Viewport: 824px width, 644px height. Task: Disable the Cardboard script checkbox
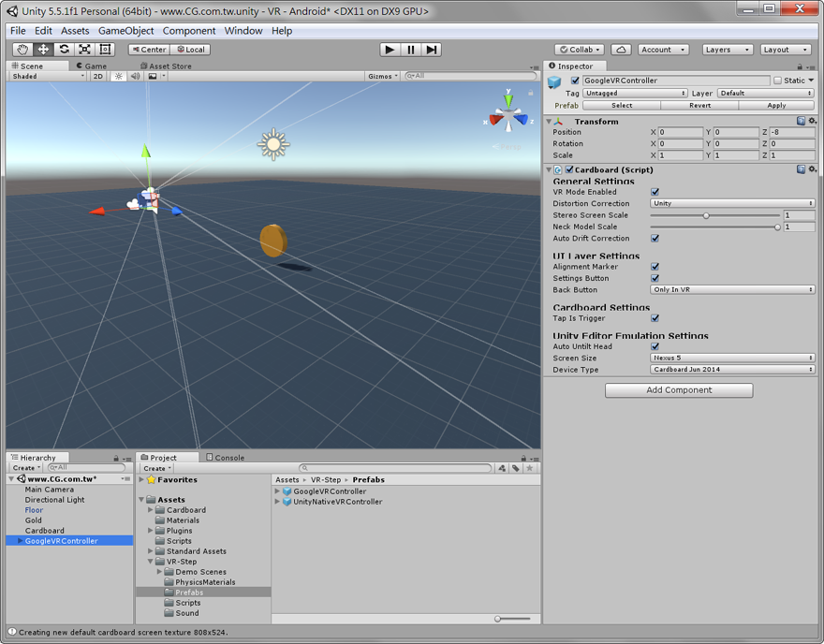[x=569, y=169]
